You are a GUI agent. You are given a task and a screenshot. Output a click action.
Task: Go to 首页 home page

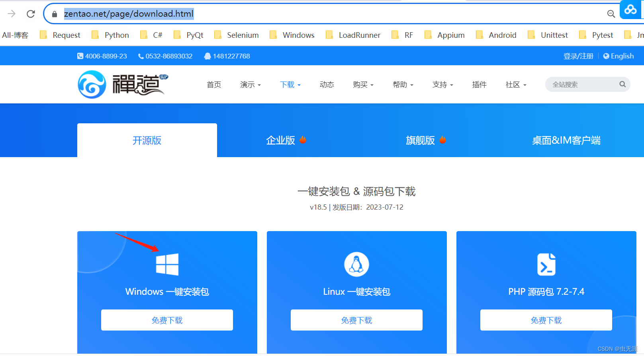pyautogui.click(x=214, y=84)
